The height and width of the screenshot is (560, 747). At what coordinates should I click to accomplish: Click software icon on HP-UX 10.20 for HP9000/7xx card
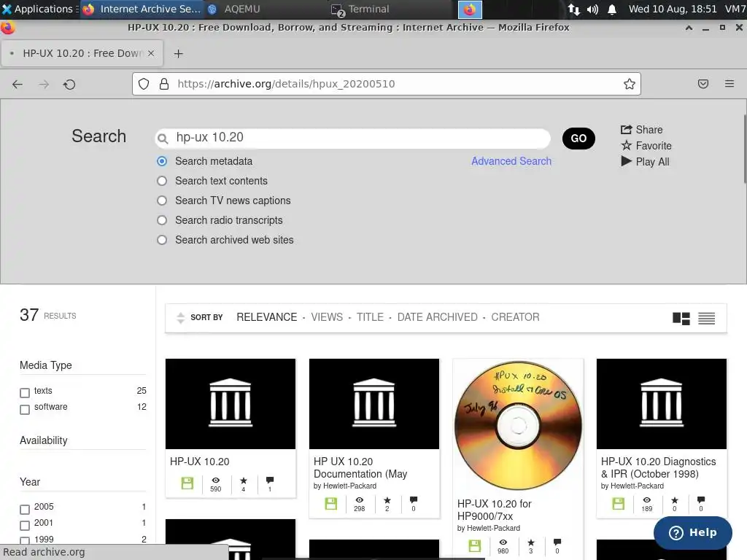pos(474,545)
